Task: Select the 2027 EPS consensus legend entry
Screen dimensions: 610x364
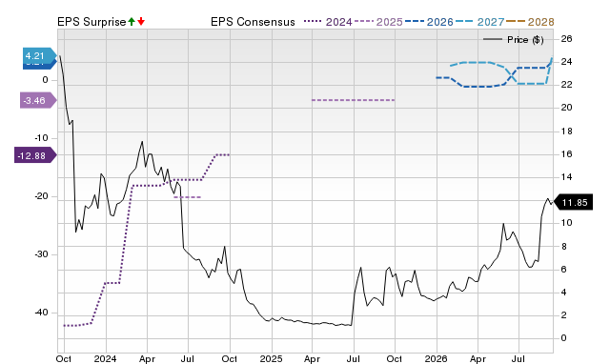Action: (x=479, y=22)
